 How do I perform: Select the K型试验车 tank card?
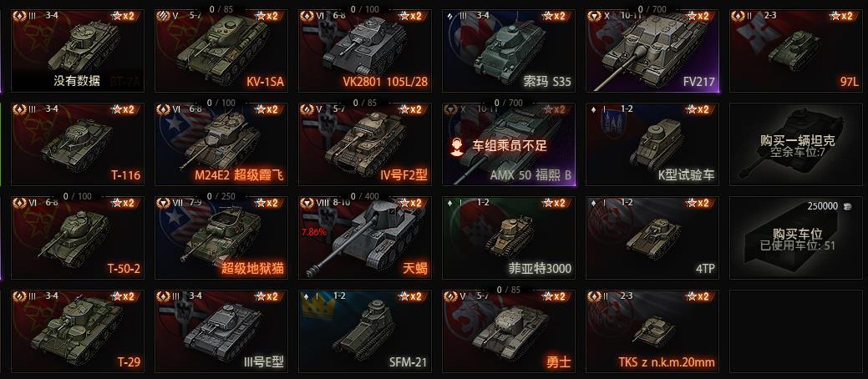tap(652, 144)
